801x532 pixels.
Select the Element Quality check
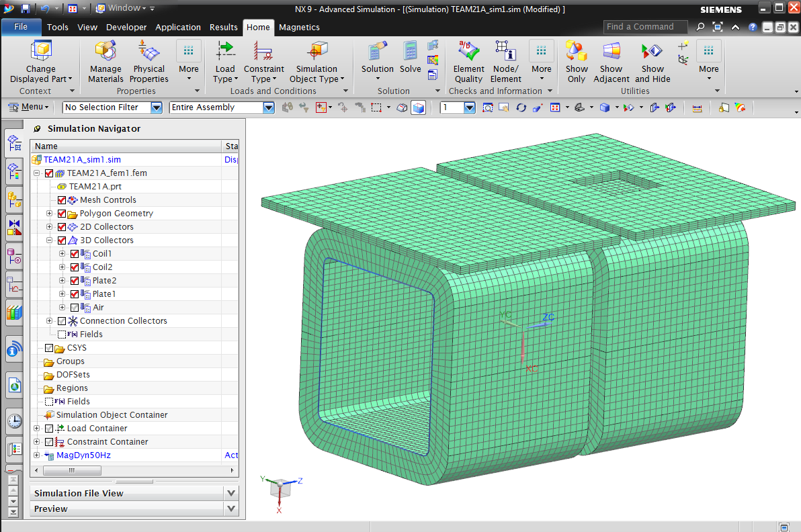coord(468,52)
